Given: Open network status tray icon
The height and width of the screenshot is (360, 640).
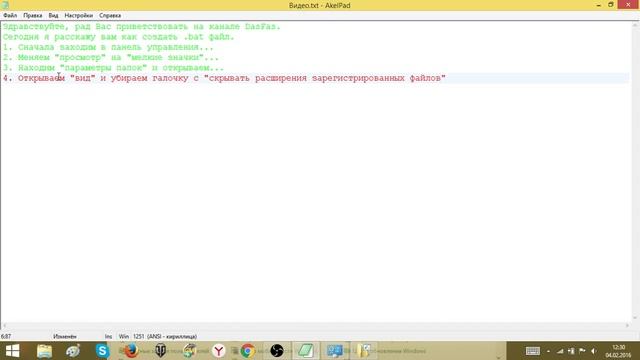Looking at the screenshot, I should coord(560,351).
